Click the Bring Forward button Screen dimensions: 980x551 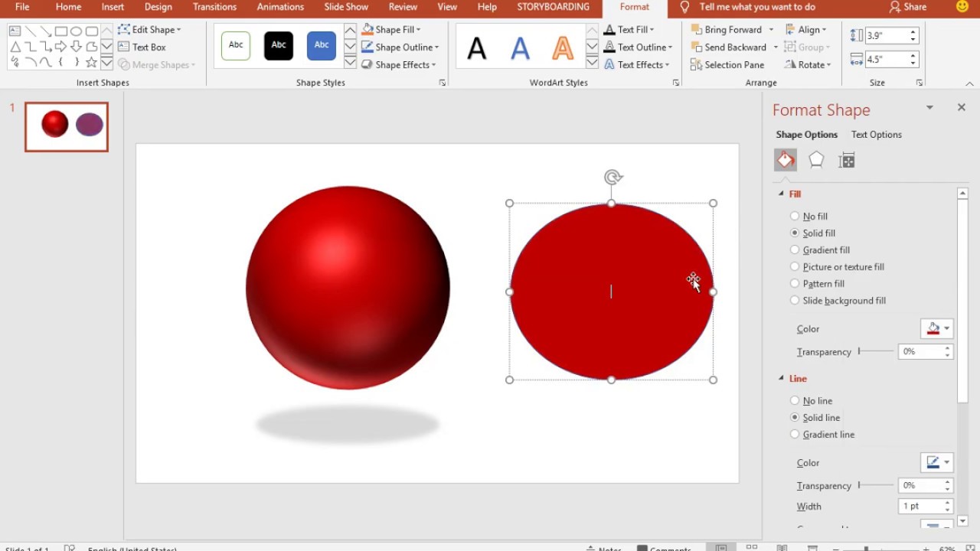click(x=727, y=30)
